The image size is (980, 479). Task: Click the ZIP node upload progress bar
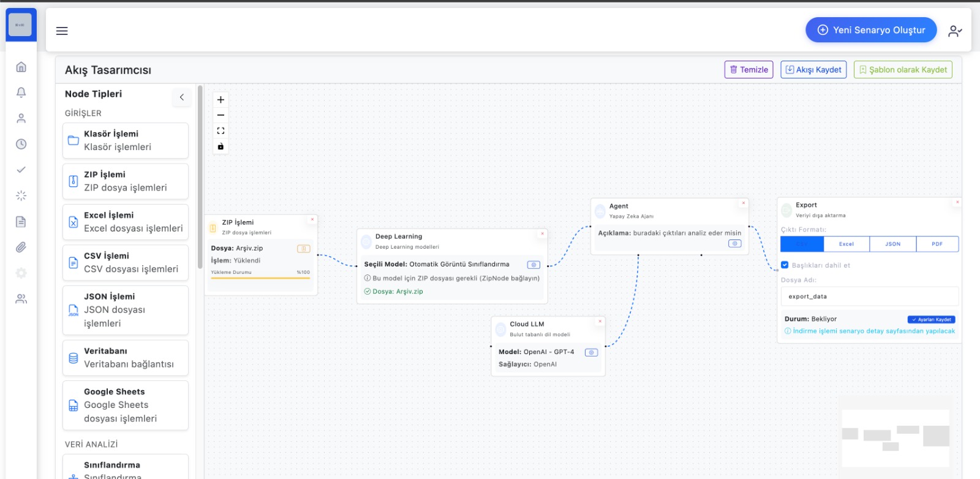(260, 278)
